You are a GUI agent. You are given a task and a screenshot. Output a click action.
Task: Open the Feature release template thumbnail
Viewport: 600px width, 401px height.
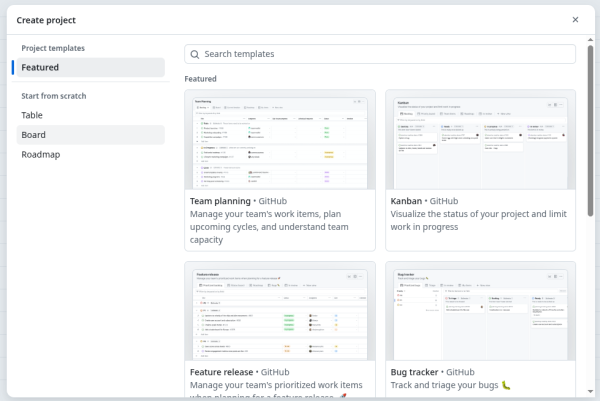pos(280,311)
